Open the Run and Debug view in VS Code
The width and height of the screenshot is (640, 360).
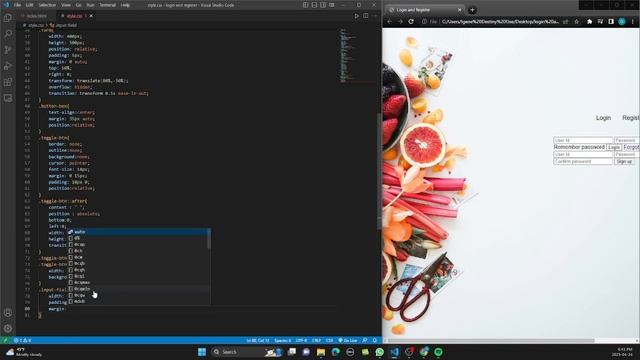tap(8, 66)
